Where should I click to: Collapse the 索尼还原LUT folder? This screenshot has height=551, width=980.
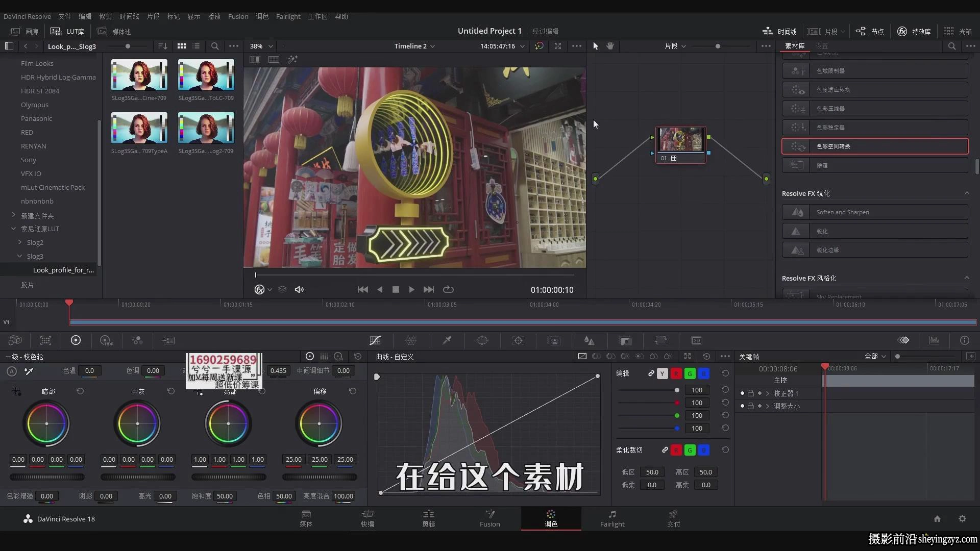pos(14,229)
